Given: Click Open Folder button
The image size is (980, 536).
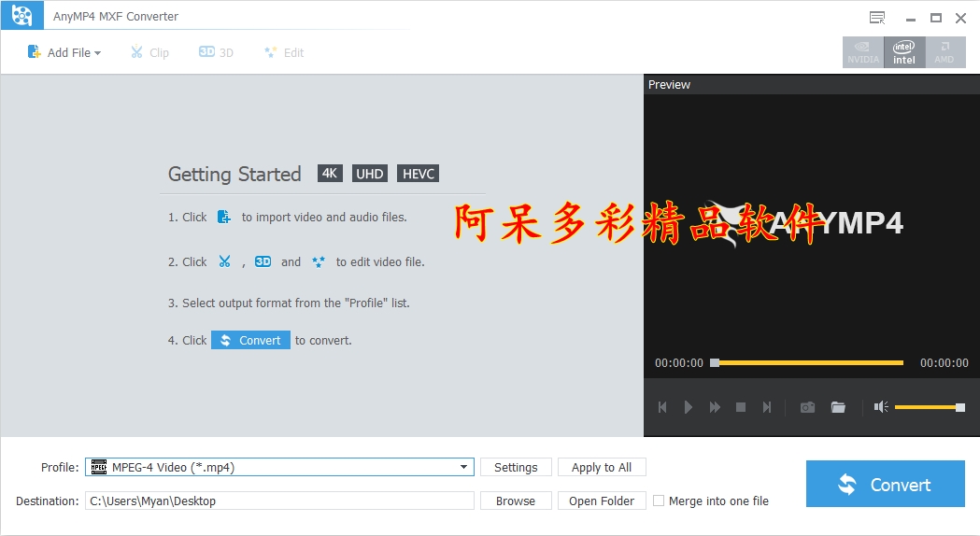Looking at the screenshot, I should point(602,501).
